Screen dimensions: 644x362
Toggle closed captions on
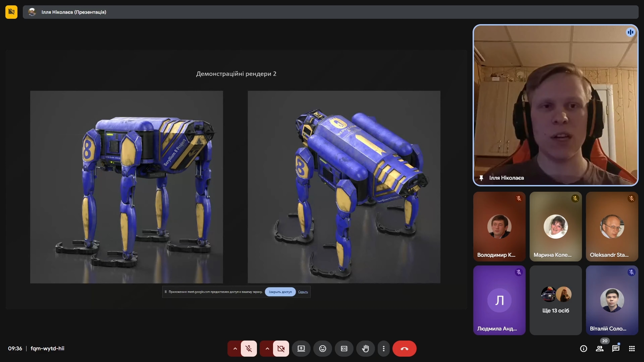click(344, 349)
